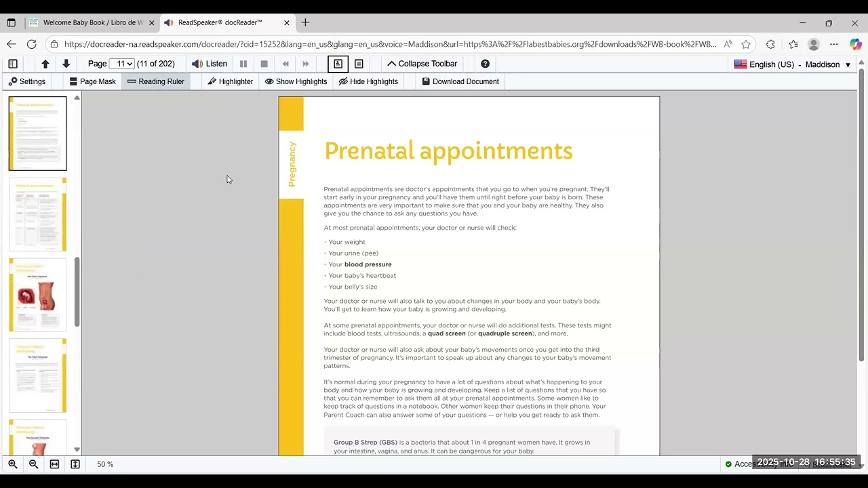View site information icon in address bar
The width and height of the screenshot is (868, 488).
(54, 44)
